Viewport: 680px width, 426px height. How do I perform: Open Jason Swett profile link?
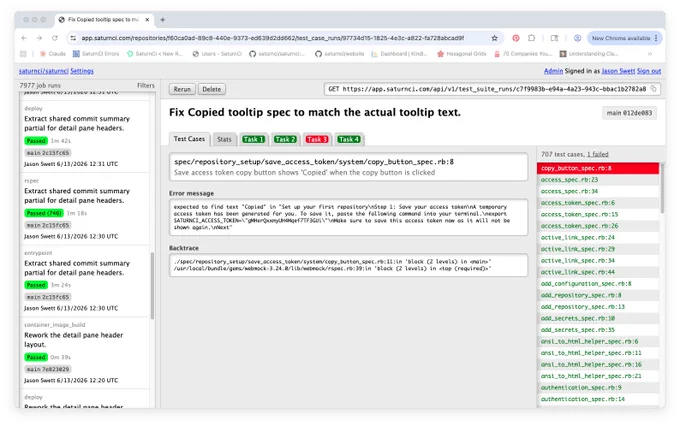[618, 71]
